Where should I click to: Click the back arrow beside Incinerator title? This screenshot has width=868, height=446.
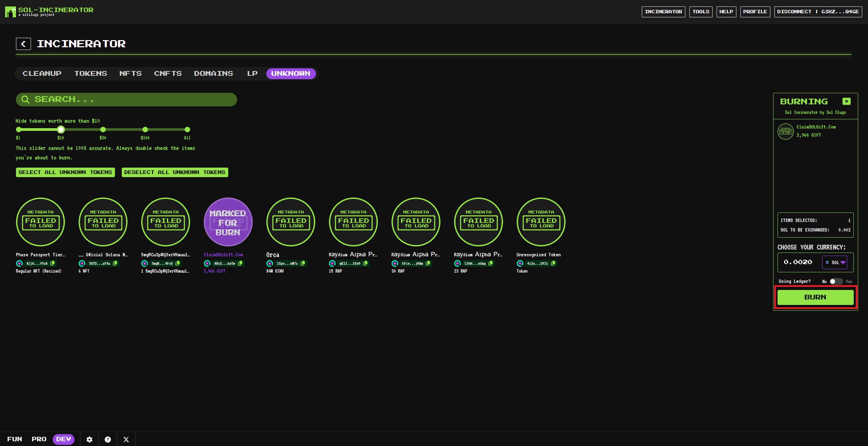tap(23, 44)
